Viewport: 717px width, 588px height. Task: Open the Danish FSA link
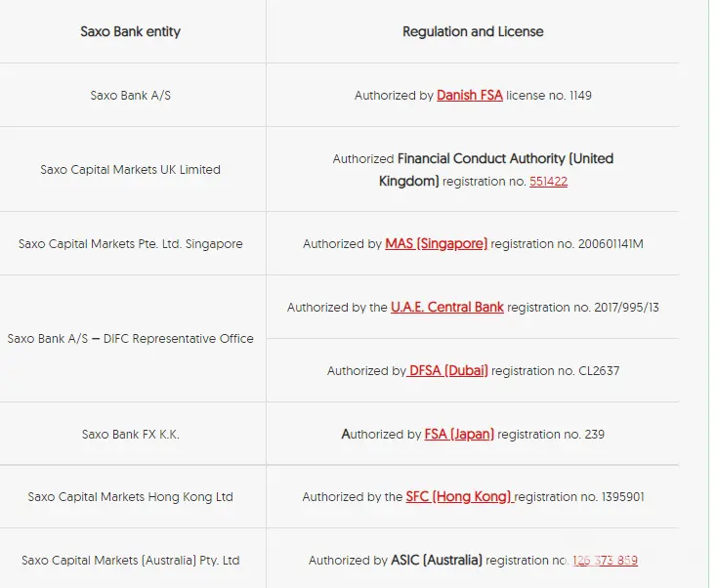470,95
